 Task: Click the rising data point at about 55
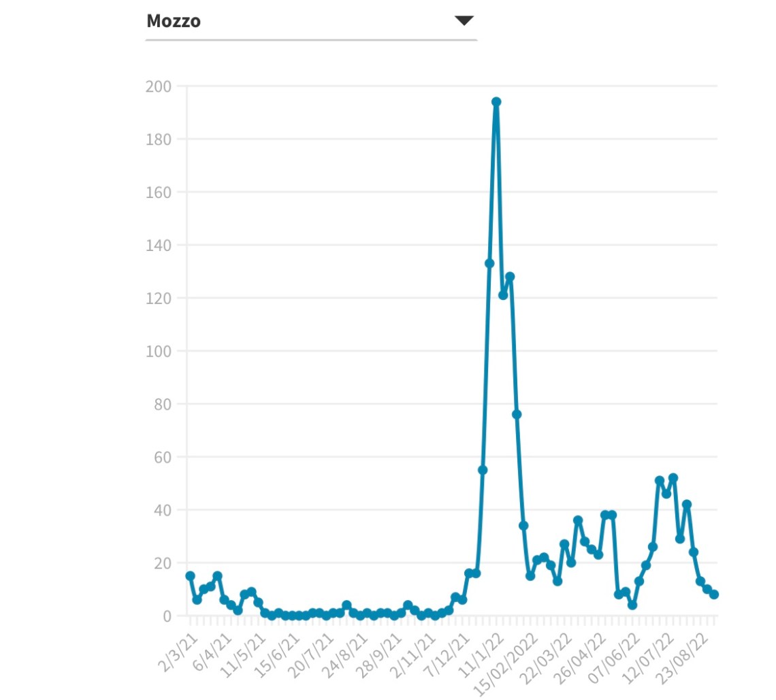click(483, 470)
